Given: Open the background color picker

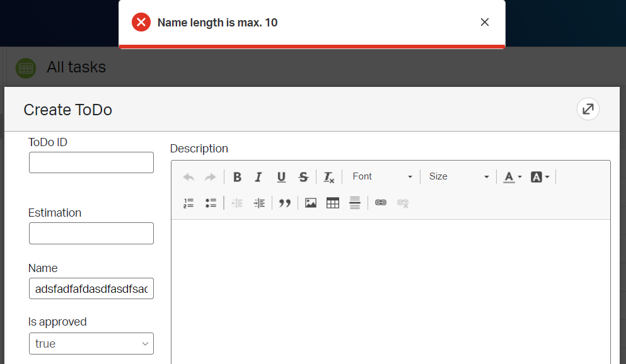Looking at the screenshot, I should 540,177.
